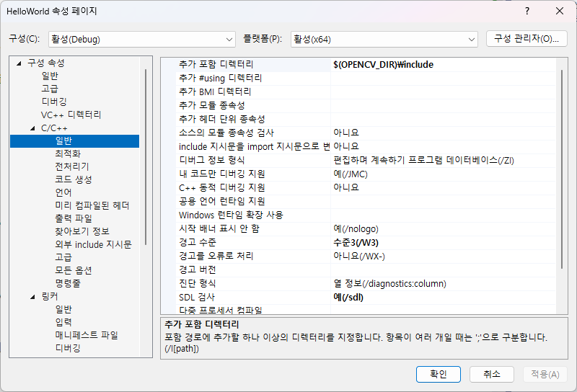Viewport: 577px width, 392px height.
Task: Select 최적화 under C/C++
Action: point(68,154)
